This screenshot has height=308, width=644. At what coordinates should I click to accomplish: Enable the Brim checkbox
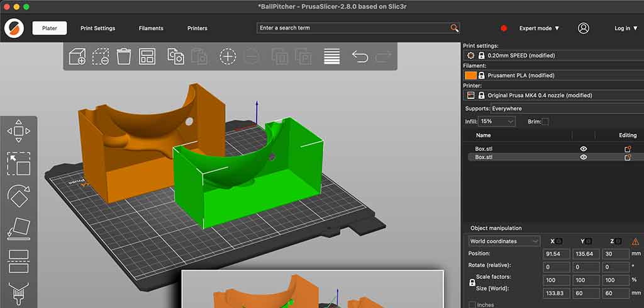[545, 122]
